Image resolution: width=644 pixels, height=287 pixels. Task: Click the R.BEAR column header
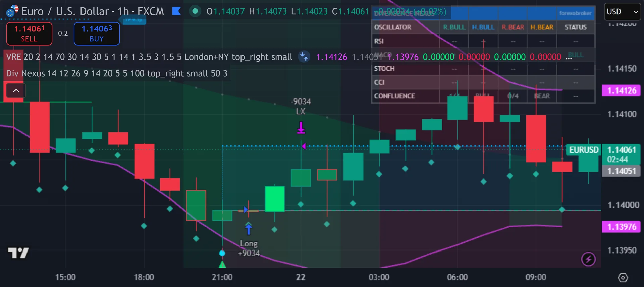pos(513,27)
